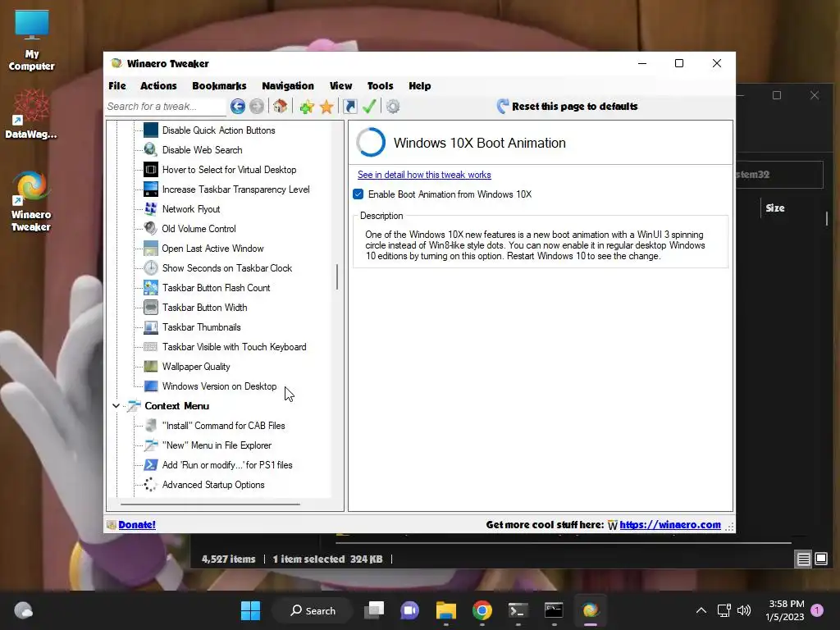The image size is (840, 630).
Task: Open the View menu
Action: tap(340, 85)
